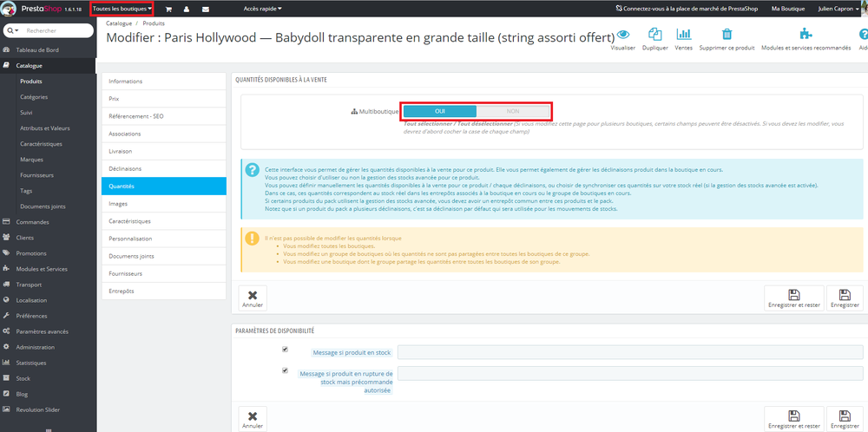Screen dimensions: 868x432
Task: Toggle checkbox for Message si produit en stock
Action: 285,350
